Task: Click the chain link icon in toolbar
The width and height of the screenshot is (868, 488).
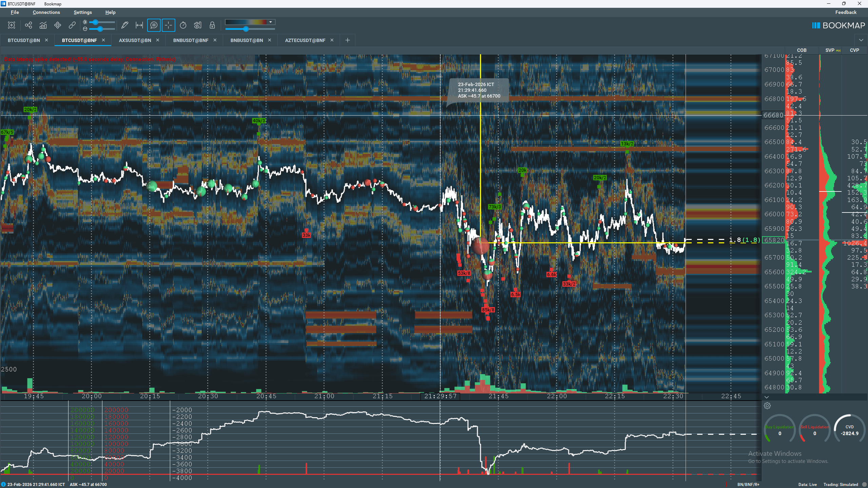Action: pos(72,25)
